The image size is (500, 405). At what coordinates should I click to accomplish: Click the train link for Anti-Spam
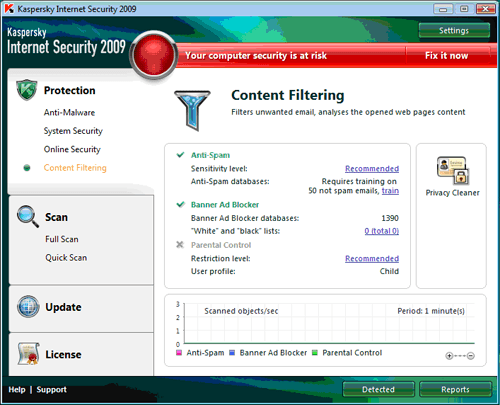tap(390, 191)
